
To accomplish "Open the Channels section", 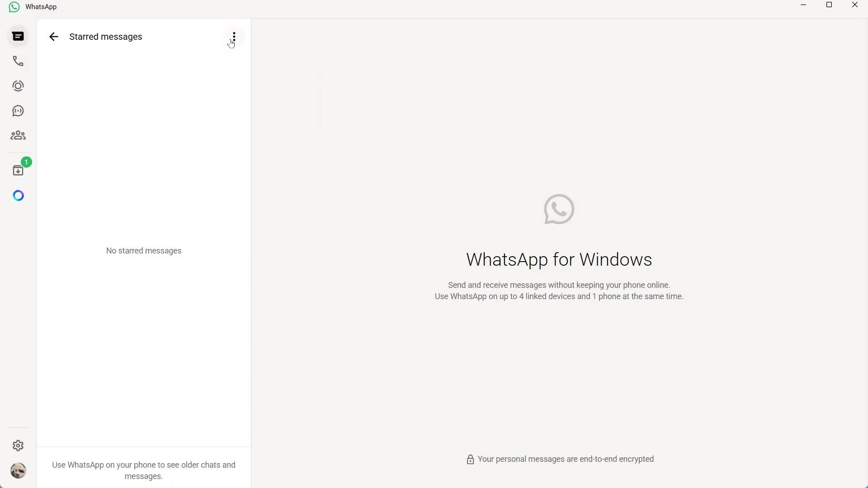I will (18, 111).
